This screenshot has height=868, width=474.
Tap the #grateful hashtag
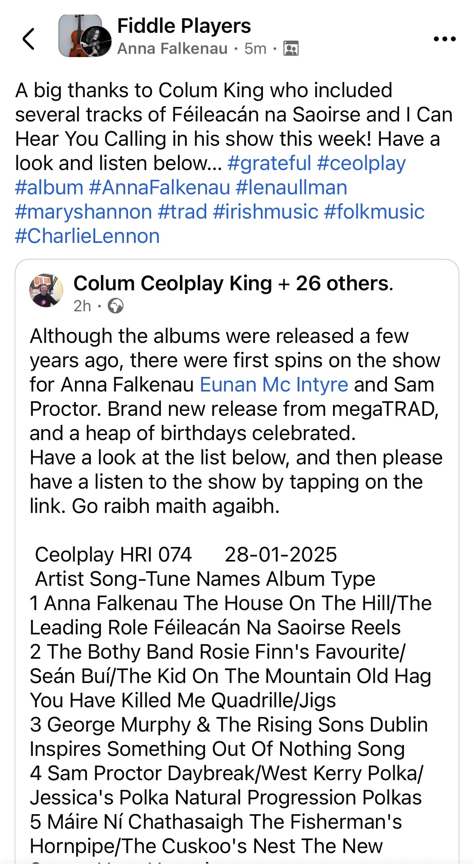269,163
